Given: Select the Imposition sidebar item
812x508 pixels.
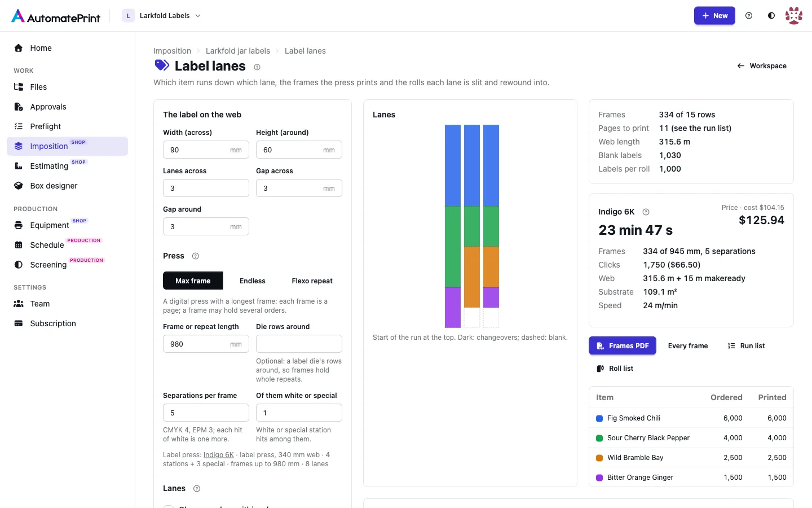Looking at the screenshot, I should pos(67,146).
